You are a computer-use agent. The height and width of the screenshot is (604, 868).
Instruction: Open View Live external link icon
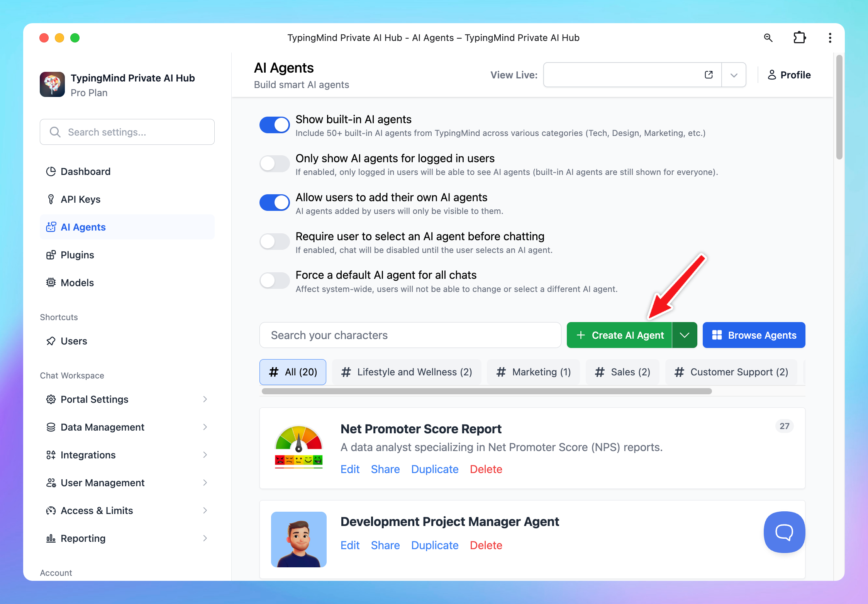tap(709, 75)
